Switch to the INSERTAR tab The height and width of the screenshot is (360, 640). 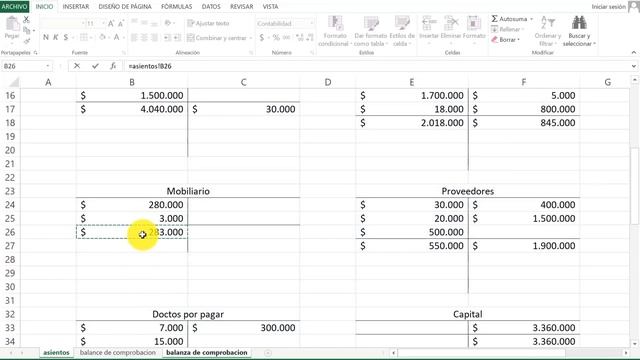tap(76, 7)
